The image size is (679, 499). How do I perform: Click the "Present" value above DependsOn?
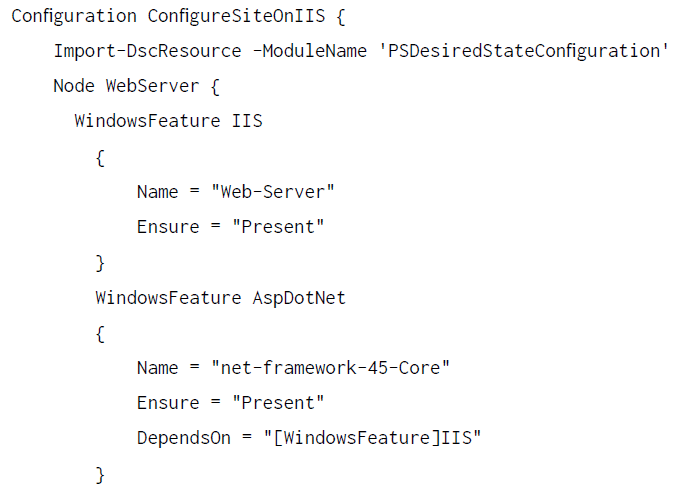278,403
